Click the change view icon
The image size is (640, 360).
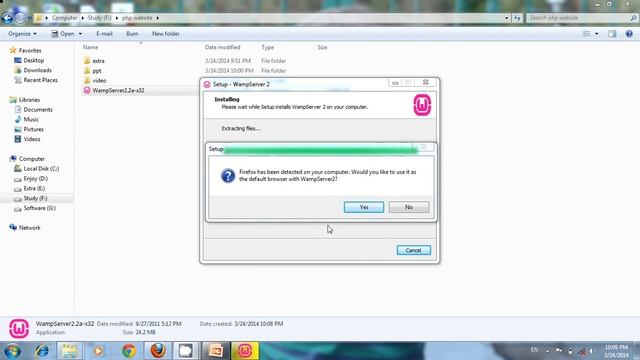coord(587,34)
